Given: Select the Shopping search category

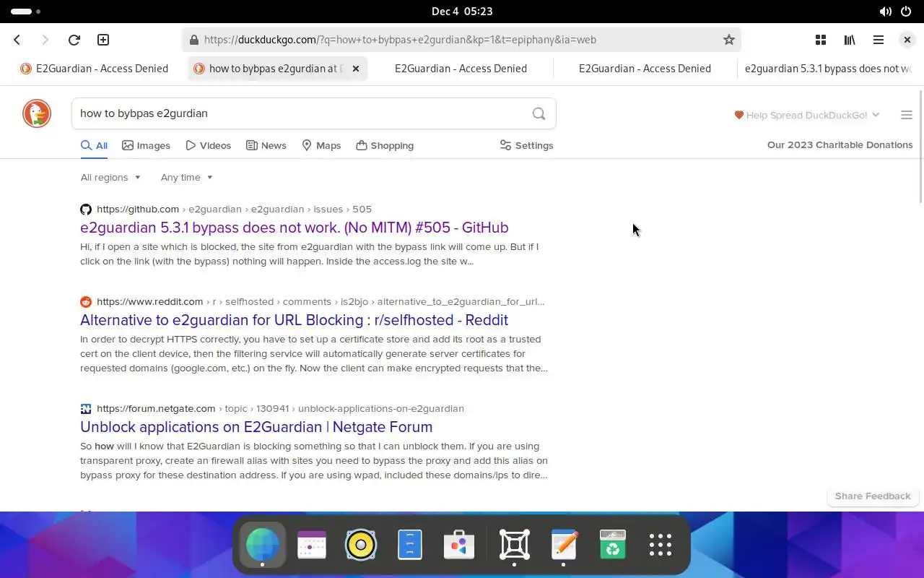Looking at the screenshot, I should coord(385,146).
